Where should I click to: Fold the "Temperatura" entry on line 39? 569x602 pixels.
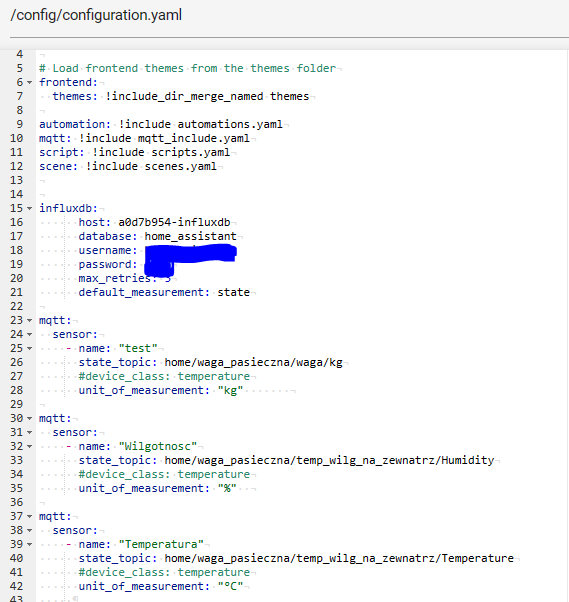click(30, 544)
